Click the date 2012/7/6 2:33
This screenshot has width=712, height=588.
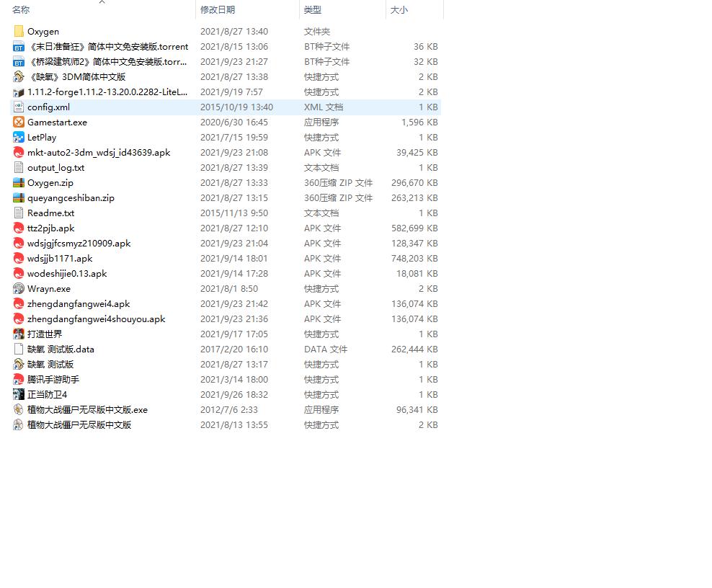click(x=229, y=409)
